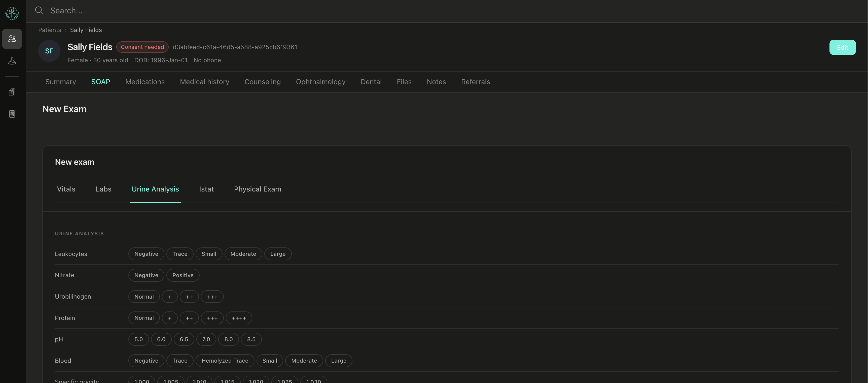Select pH value 7.0
868x383 pixels.
pyautogui.click(x=206, y=339)
